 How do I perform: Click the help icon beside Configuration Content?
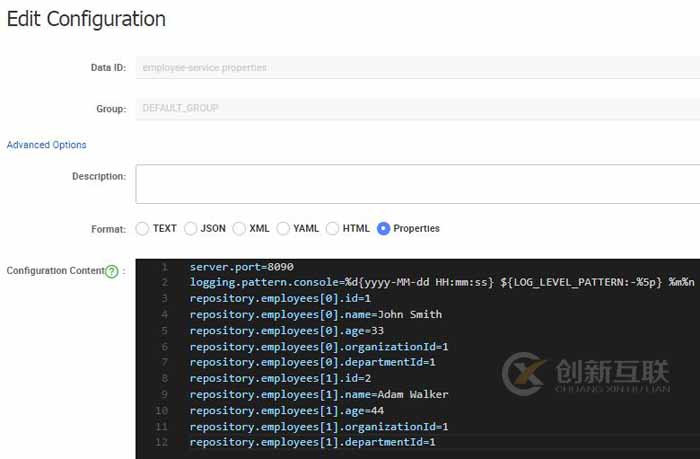pyautogui.click(x=112, y=271)
